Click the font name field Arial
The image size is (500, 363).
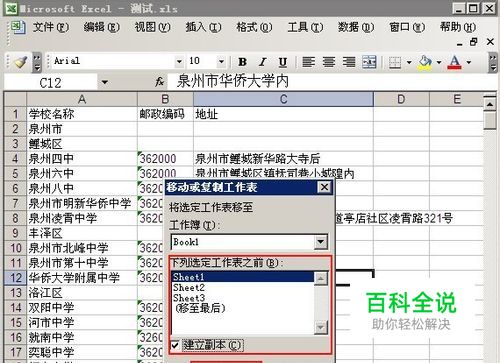pos(113,61)
